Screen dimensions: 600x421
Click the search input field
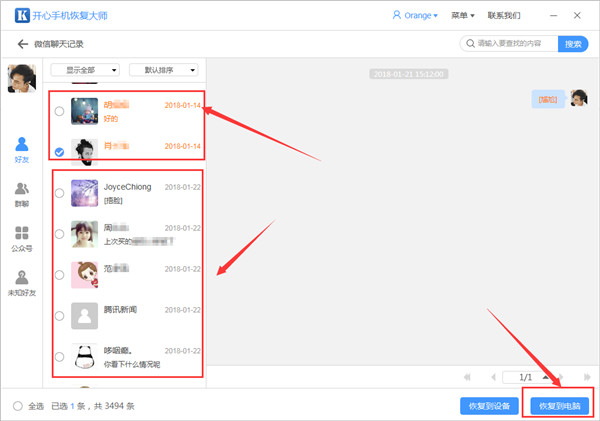[510, 44]
